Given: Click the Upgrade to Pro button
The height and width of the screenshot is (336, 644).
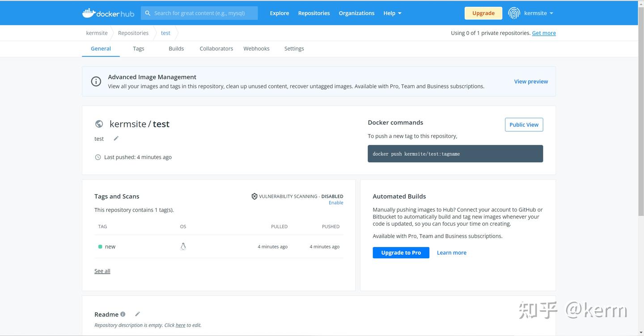Looking at the screenshot, I should 401,252.
